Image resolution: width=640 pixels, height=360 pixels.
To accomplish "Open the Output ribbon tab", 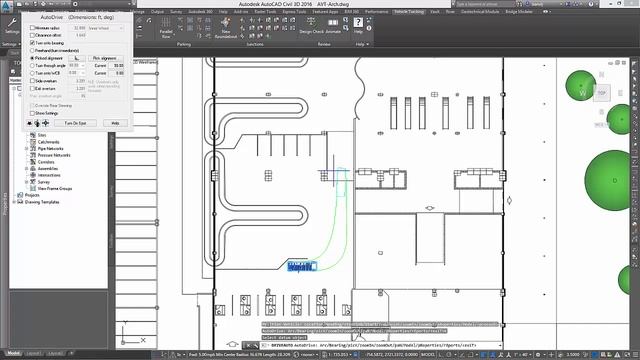I will click(x=157, y=12).
